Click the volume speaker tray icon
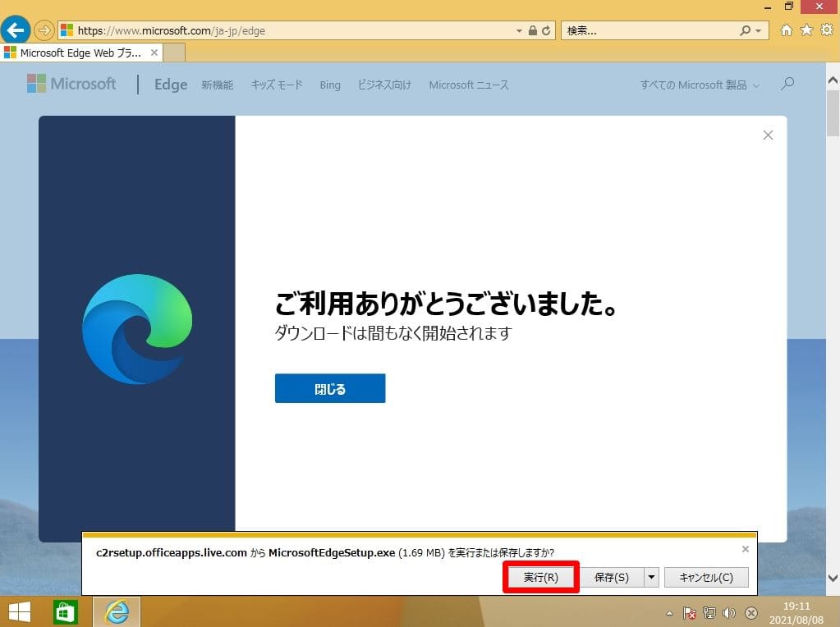The width and height of the screenshot is (840, 627). 728,612
